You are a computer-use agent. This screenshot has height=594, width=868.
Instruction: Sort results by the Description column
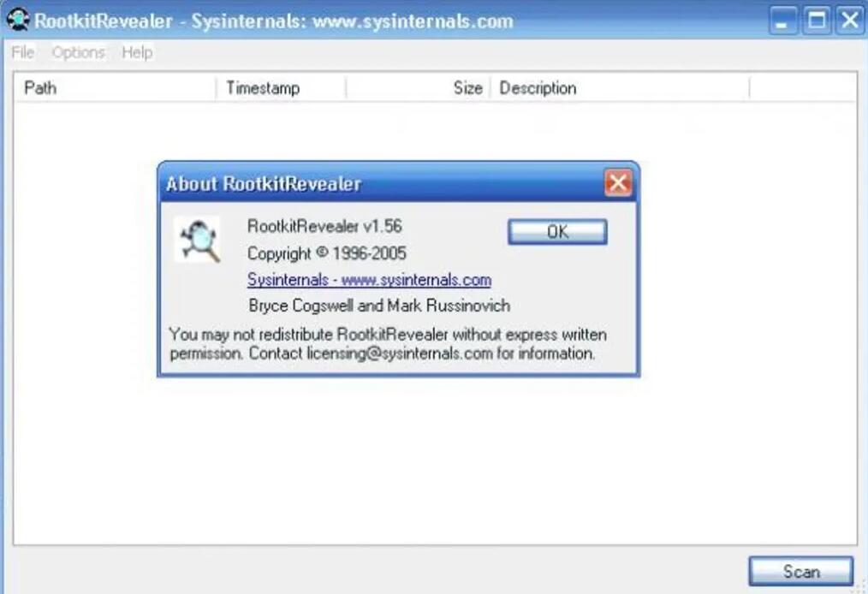tap(620, 88)
